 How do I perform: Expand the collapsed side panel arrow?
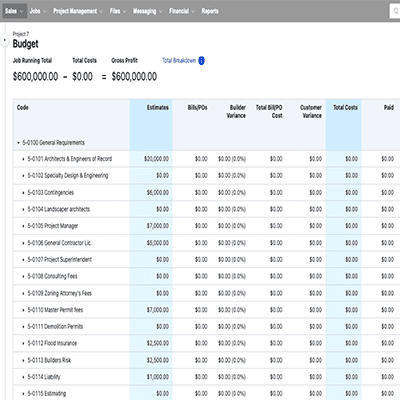pos(4,40)
